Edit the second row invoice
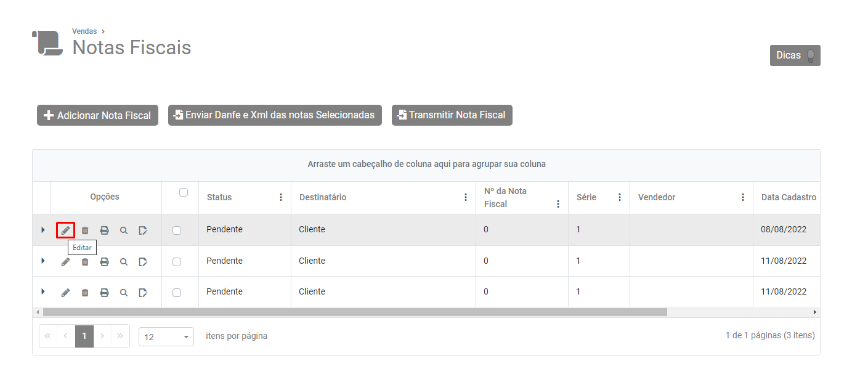This screenshot has width=868, height=366. click(65, 262)
